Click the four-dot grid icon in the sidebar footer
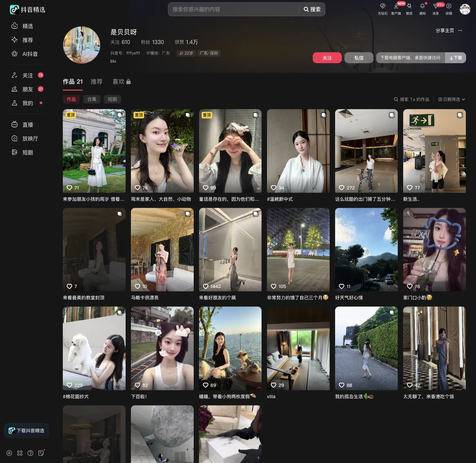 point(20,453)
